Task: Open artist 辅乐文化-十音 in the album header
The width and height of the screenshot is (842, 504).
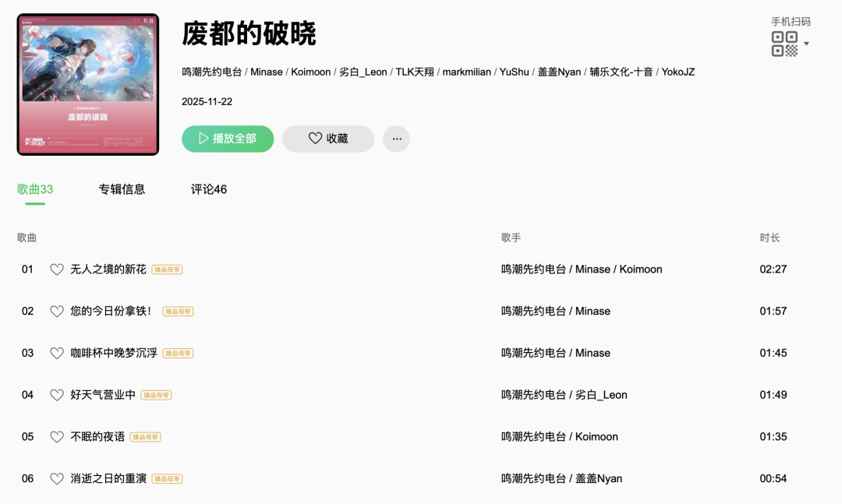Action: point(621,72)
